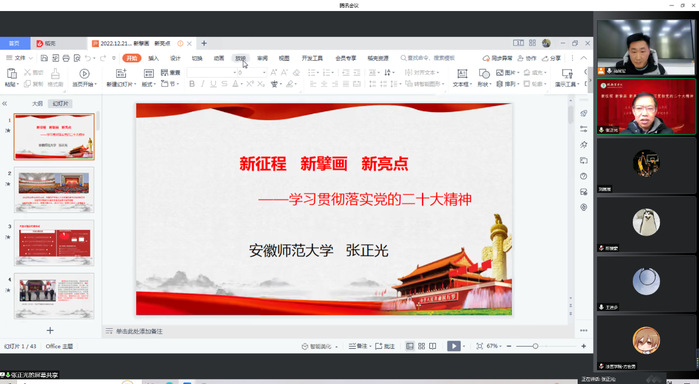Click the new slide icon

pos(121,73)
